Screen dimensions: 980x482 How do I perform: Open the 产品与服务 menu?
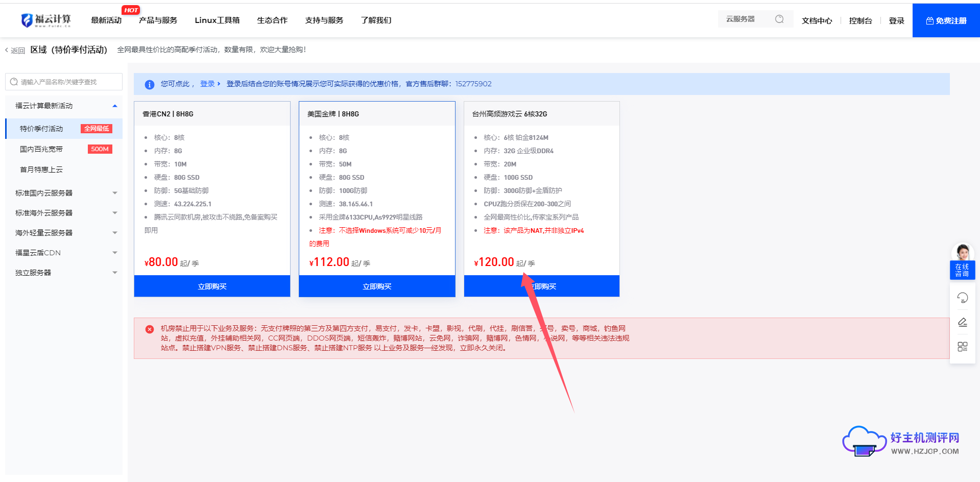tap(158, 20)
